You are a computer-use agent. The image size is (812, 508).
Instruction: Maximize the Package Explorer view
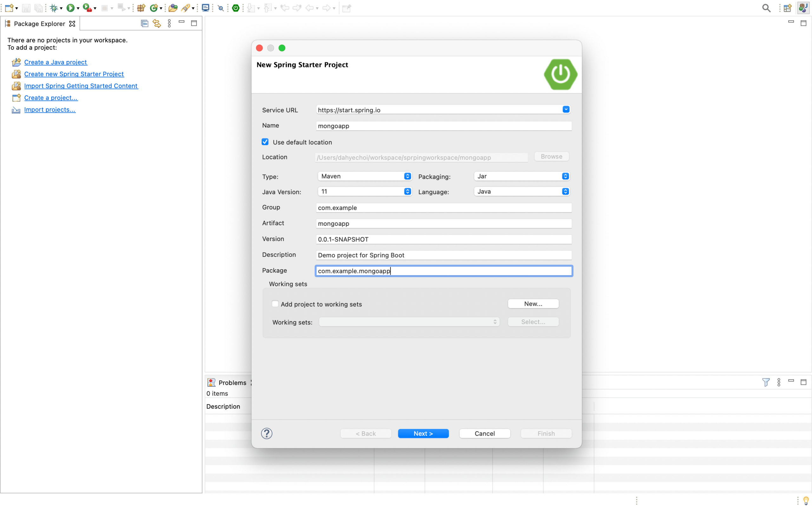[194, 23]
